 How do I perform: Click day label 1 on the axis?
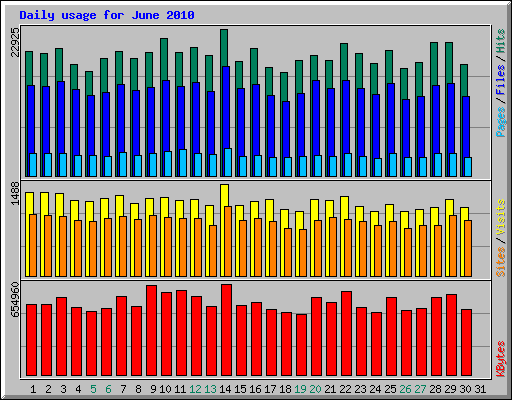(33, 389)
